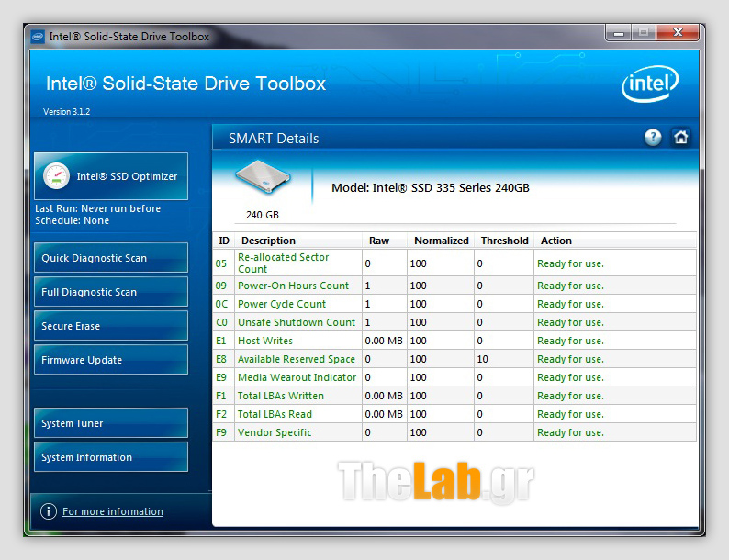Select the 240 GB SSD drive image
Viewport: 729px width, 560px height.
[263, 177]
